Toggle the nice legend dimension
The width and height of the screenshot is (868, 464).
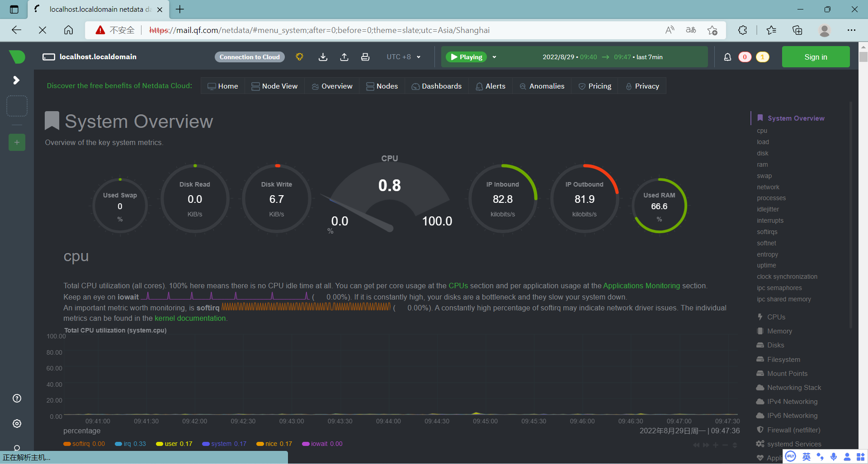[x=274, y=444]
